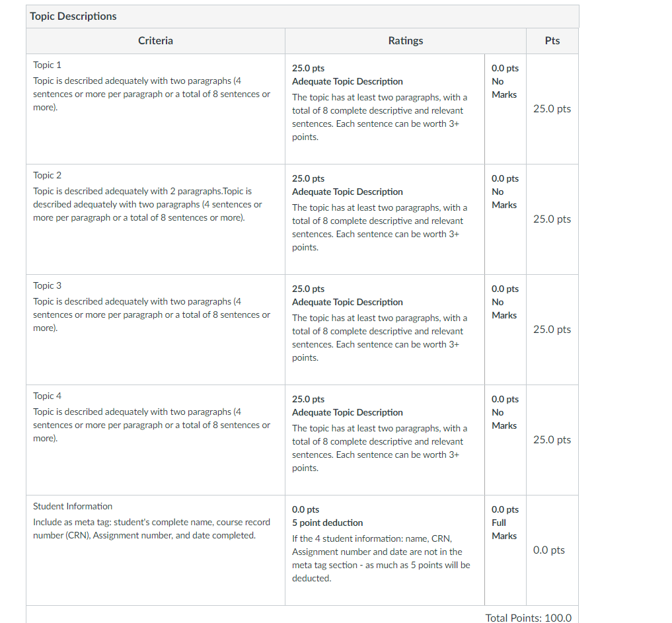Click the 25.0 pts score for Topic 3
Image resolution: width=672 pixels, height=623 pixels.
point(552,330)
